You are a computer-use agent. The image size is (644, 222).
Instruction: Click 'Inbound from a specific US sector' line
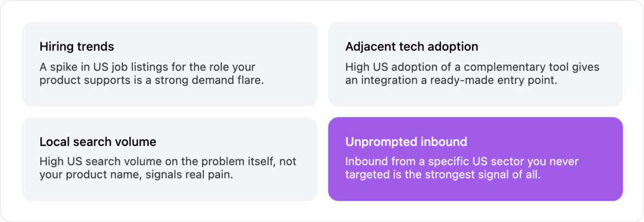[x=462, y=162]
